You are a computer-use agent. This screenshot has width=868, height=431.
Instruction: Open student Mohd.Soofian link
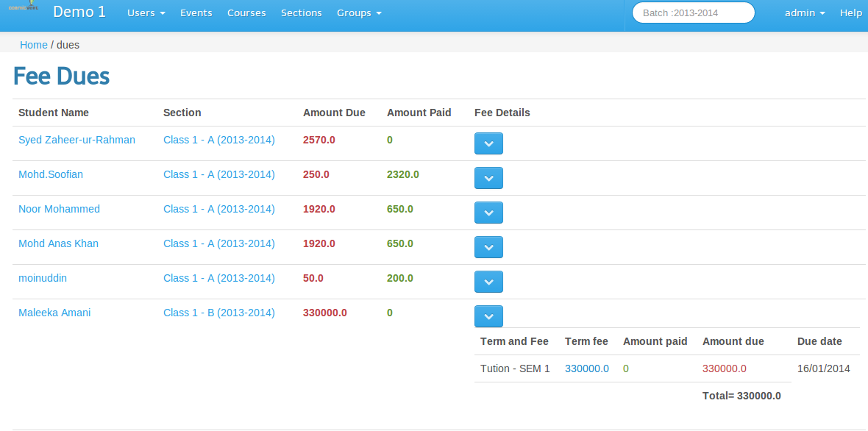pyautogui.click(x=51, y=174)
